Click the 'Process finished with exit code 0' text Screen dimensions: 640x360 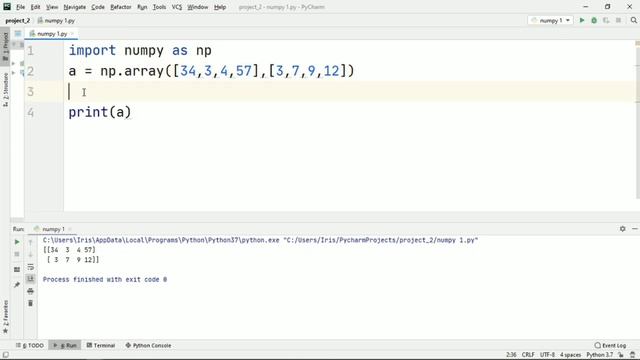pyautogui.click(x=105, y=280)
